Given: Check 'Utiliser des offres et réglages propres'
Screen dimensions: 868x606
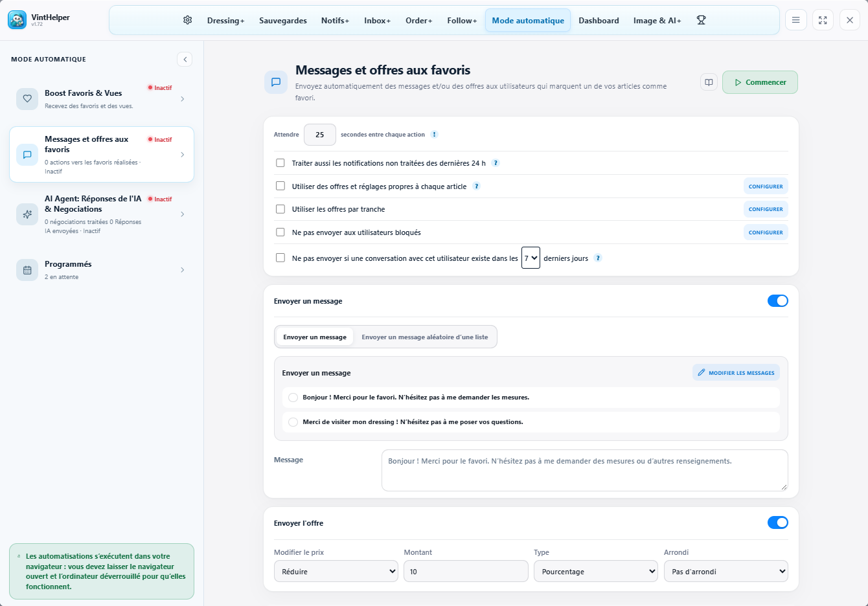Looking at the screenshot, I should 280,186.
